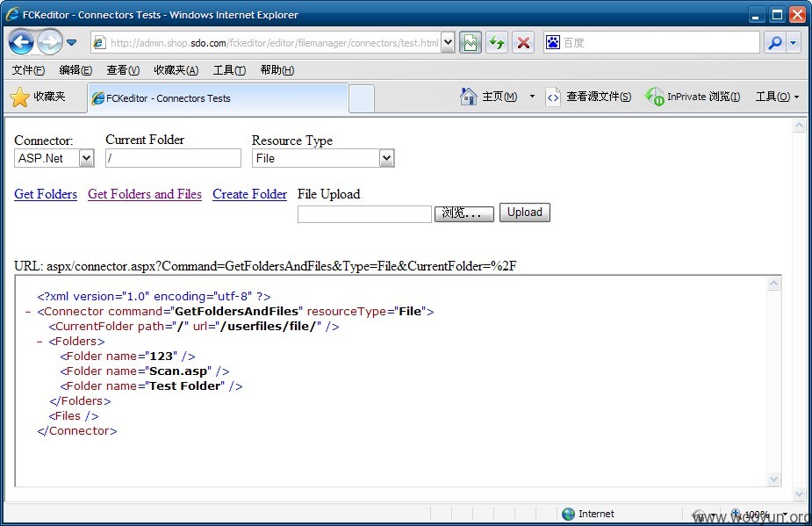812x526 pixels.
Task: Click the CurrentFolder path XML line
Action: [x=194, y=327]
